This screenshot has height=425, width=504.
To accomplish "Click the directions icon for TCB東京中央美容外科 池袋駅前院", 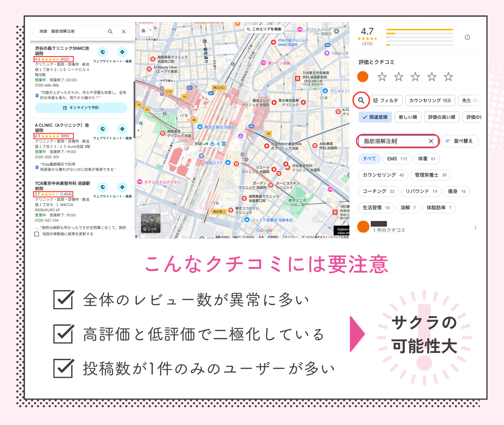I will click(x=122, y=187).
